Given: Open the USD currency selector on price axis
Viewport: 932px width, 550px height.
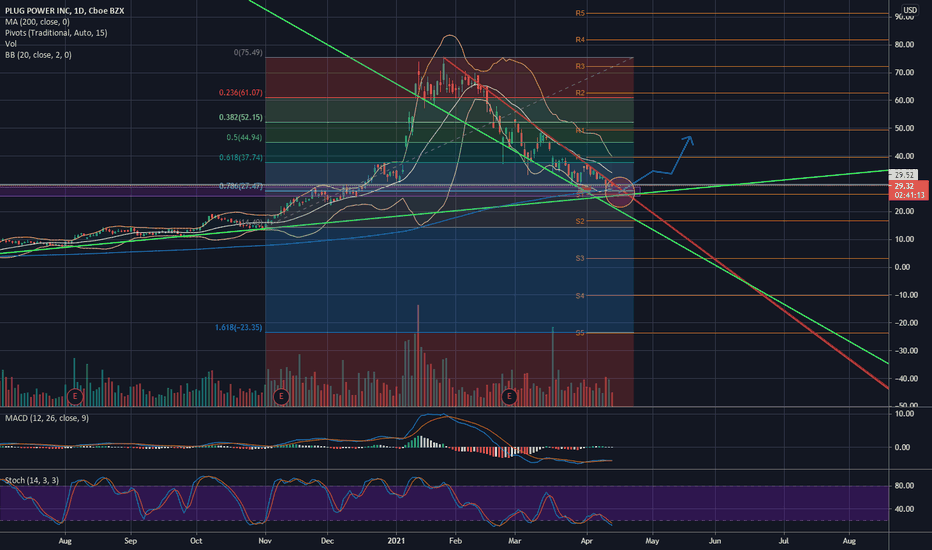Looking at the screenshot, I should [910, 10].
